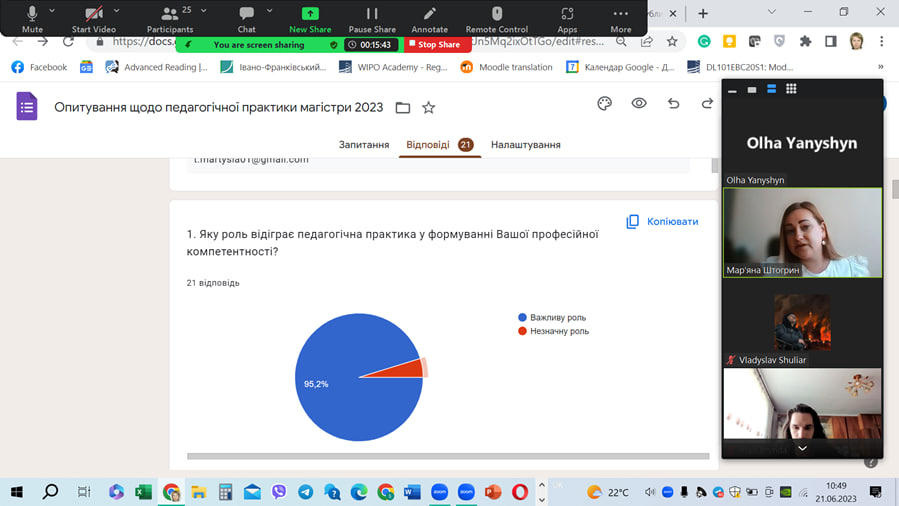Open More options in Zoom toolbar
899x506 pixels.
click(x=620, y=18)
